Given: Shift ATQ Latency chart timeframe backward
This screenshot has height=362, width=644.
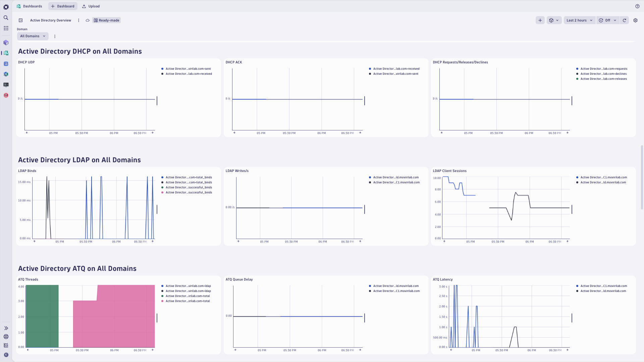Looking at the screenshot, I should click(451, 350).
